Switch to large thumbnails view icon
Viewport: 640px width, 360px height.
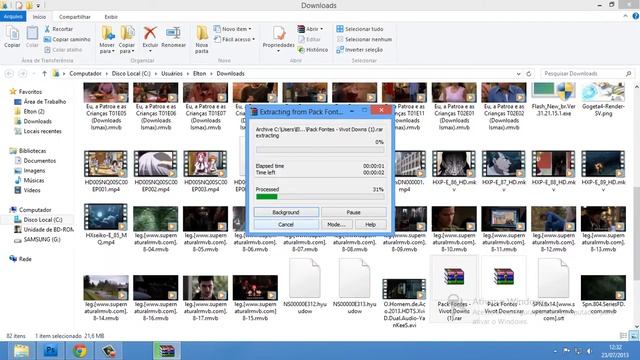coord(634,336)
